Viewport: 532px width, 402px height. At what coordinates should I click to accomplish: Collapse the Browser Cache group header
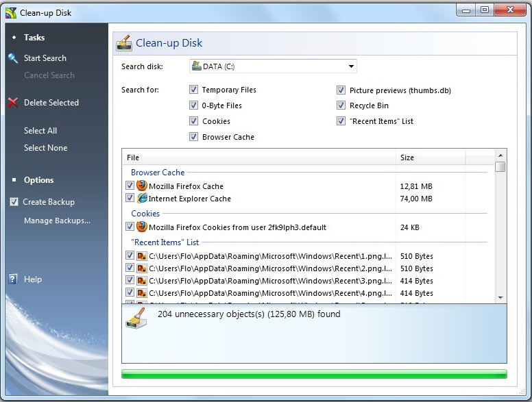click(158, 173)
